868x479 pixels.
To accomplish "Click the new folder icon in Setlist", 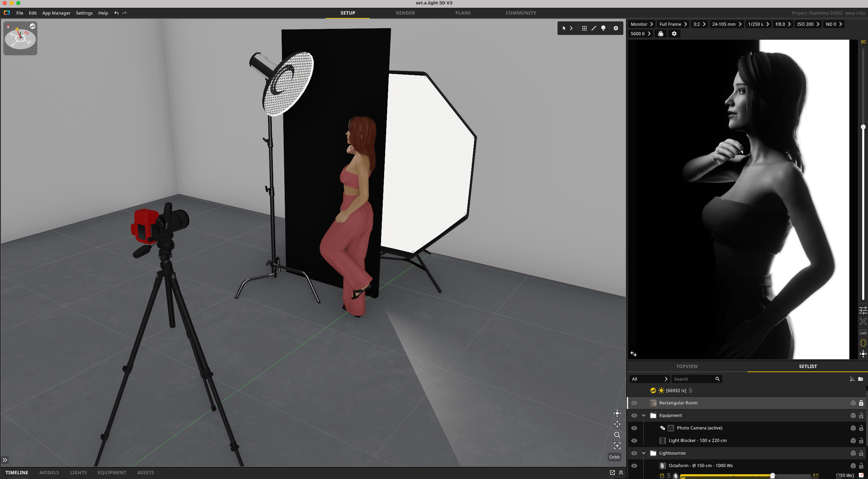I will pos(861,379).
